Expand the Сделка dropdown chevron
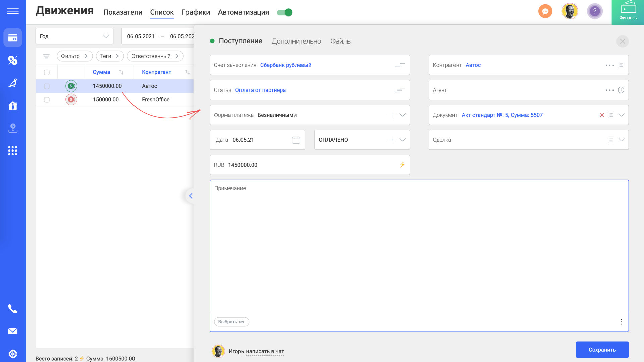Viewport: 644px width, 362px height. click(621, 140)
